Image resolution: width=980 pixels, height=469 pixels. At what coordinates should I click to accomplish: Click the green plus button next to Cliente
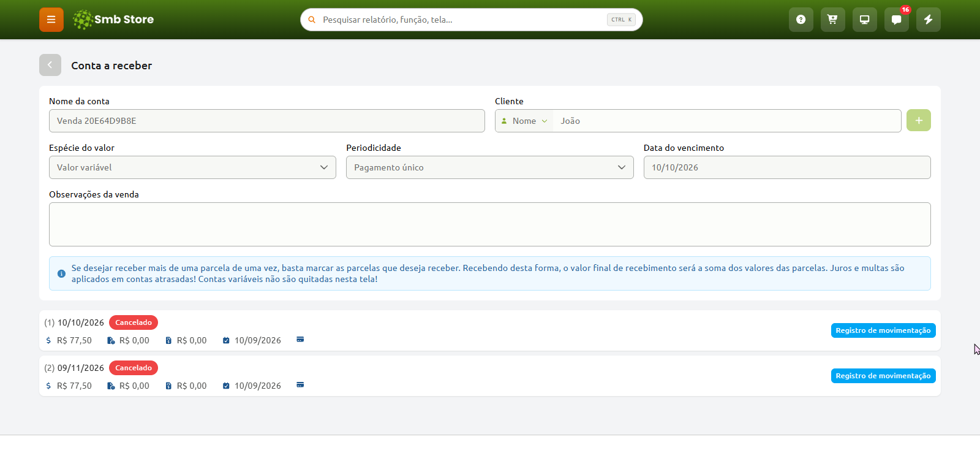tap(919, 120)
